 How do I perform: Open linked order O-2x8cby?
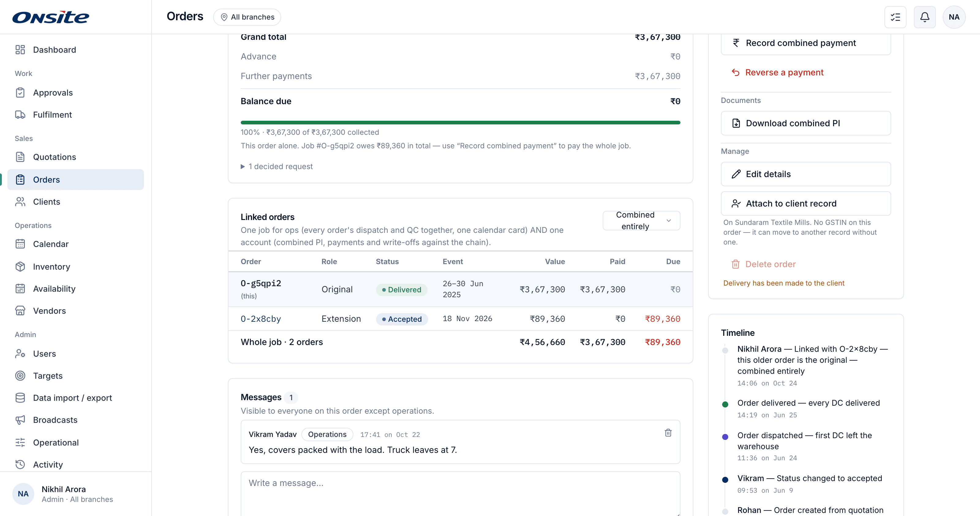[261, 318]
